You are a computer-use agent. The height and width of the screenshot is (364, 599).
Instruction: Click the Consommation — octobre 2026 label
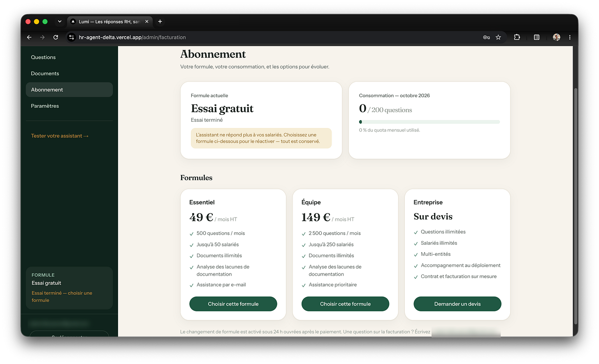394,95
